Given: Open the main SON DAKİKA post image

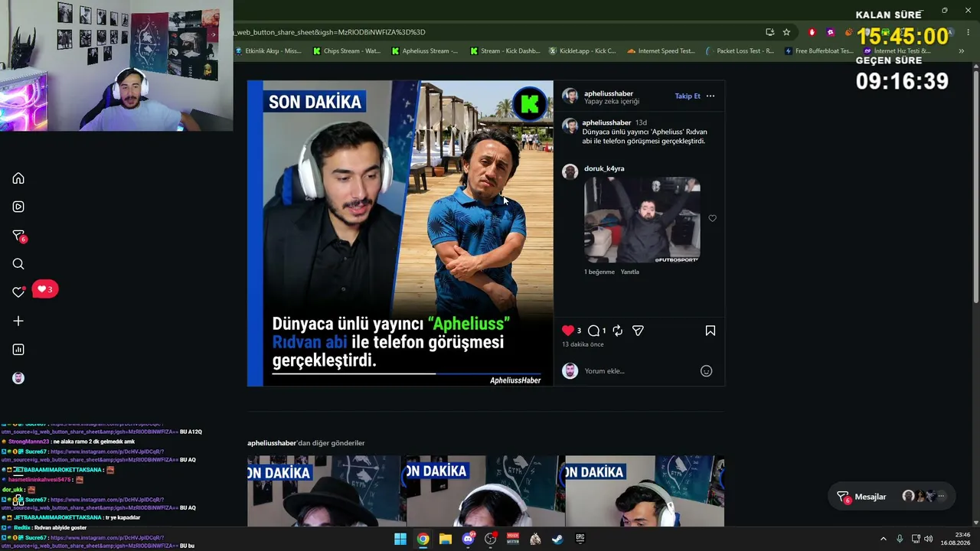Looking at the screenshot, I should (400, 233).
